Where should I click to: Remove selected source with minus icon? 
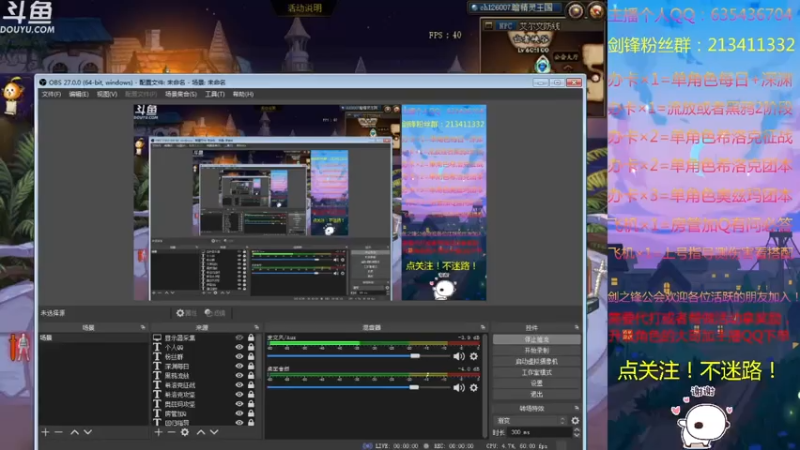click(171, 432)
